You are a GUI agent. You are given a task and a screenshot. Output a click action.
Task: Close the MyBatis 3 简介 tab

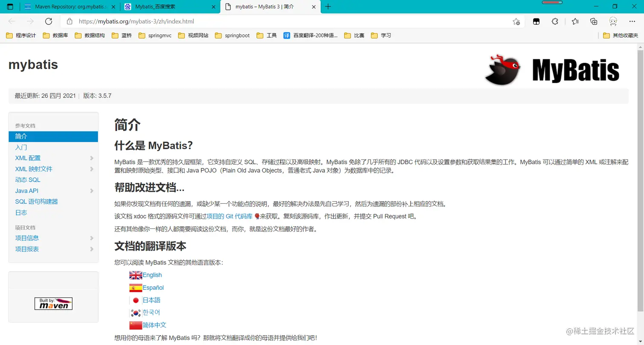[313, 6]
